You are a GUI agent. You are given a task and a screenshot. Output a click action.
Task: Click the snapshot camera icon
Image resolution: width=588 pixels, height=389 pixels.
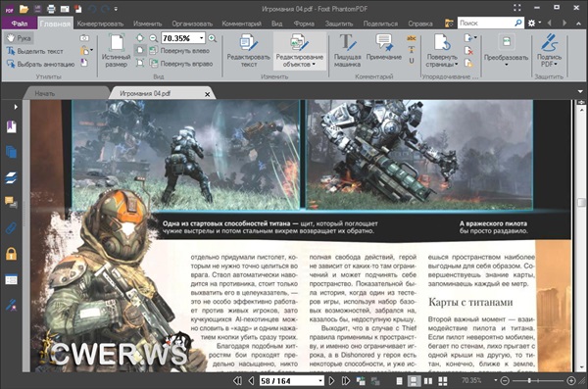click(84, 38)
